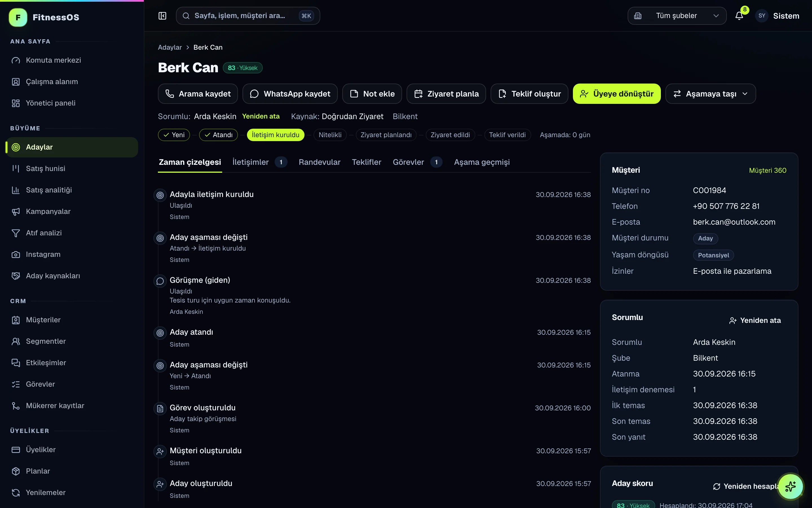Click the Adaylar breadcrumb link
Viewport: 812px width, 508px height.
170,47
